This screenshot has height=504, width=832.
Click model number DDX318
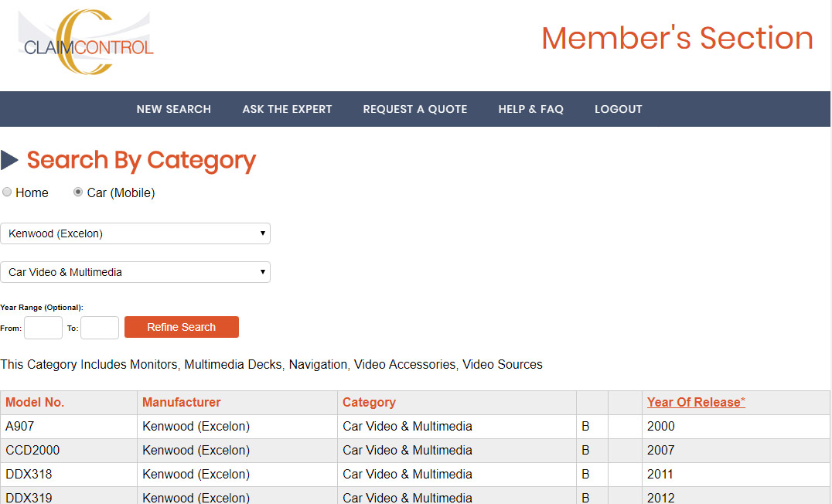(29, 474)
